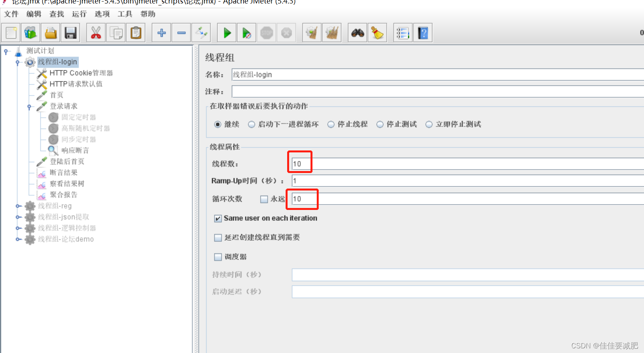The height and width of the screenshot is (353, 644).
Task: Select the 同步定时器 tree item
Action: tap(79, 139)
